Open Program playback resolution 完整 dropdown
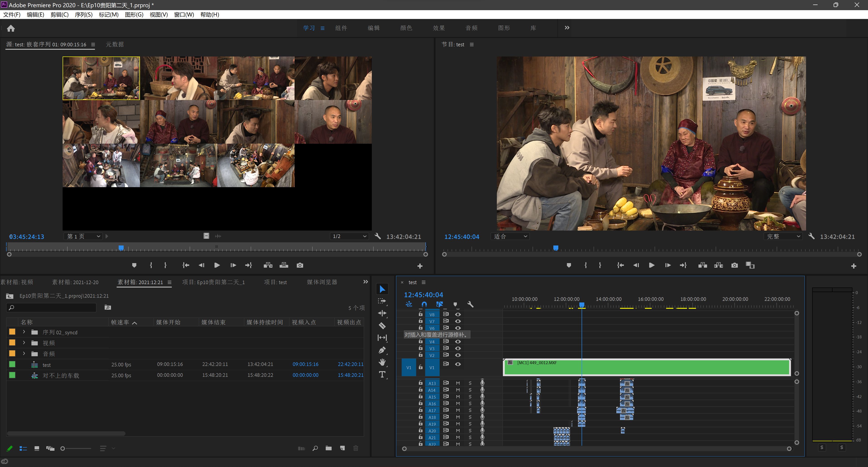 [783, 236]
